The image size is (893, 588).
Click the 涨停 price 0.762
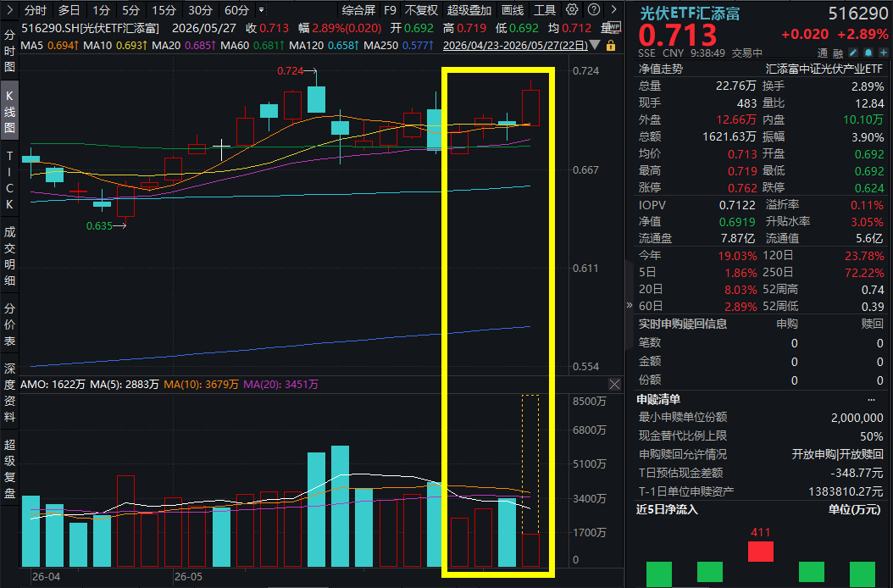pos(742,188)
